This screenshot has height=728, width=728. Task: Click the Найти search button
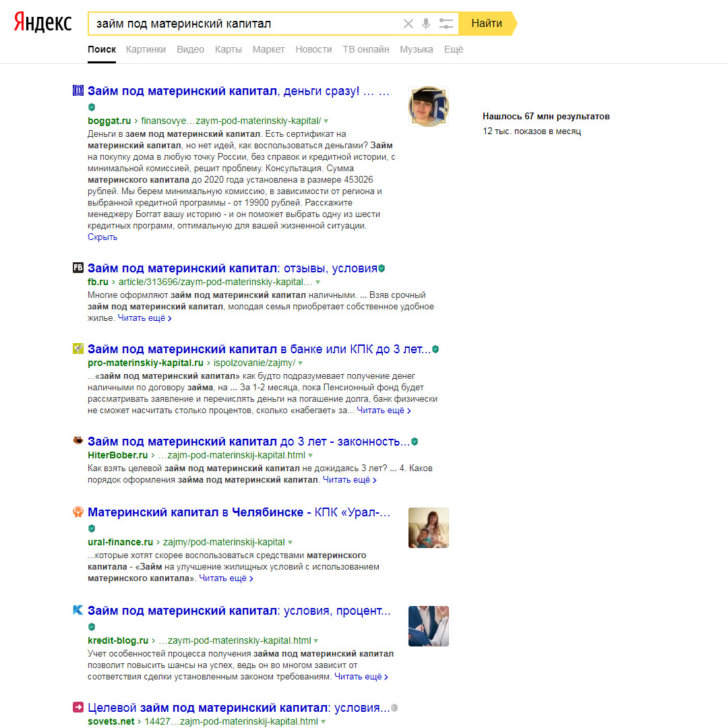[x=487, y=24]
